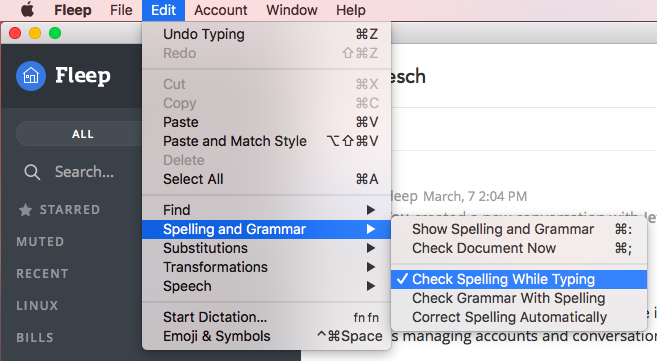Open the MUTED section
657x361 pixels.
coord(40,242)
